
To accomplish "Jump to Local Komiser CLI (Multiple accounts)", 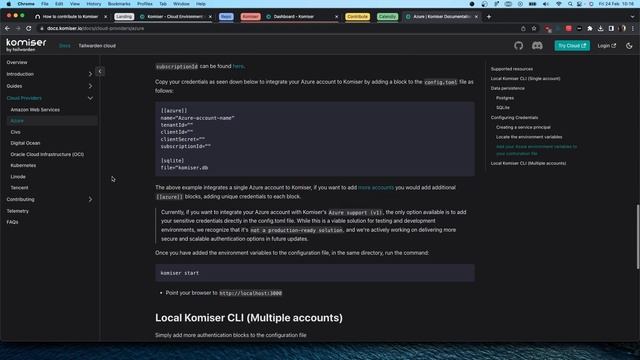I will (x=528, y=163).
